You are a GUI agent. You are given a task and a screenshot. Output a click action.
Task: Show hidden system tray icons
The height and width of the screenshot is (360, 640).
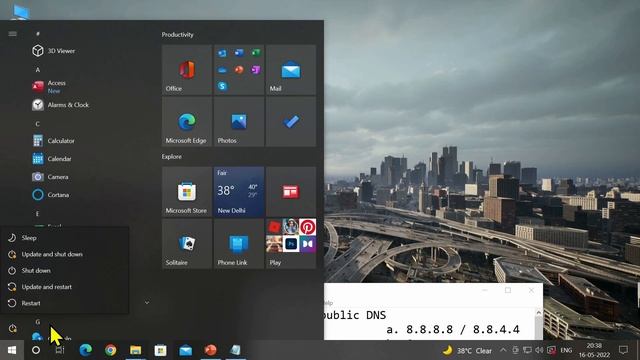click(x=503, y=350)
